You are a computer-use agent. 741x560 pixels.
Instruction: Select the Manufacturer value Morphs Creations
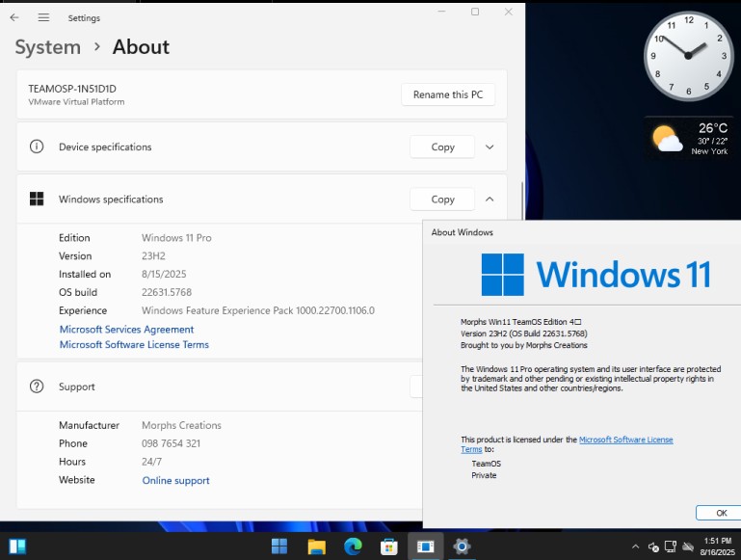(181, 425)
